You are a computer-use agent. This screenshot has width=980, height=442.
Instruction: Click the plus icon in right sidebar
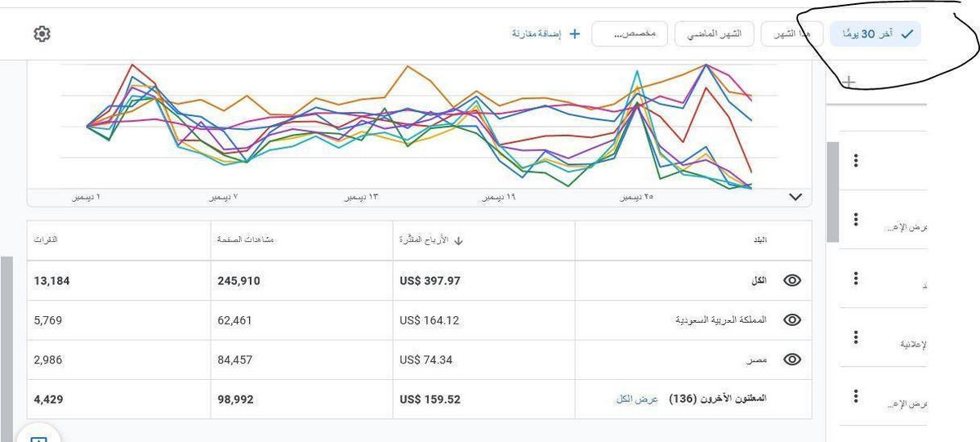pos(849,82)
